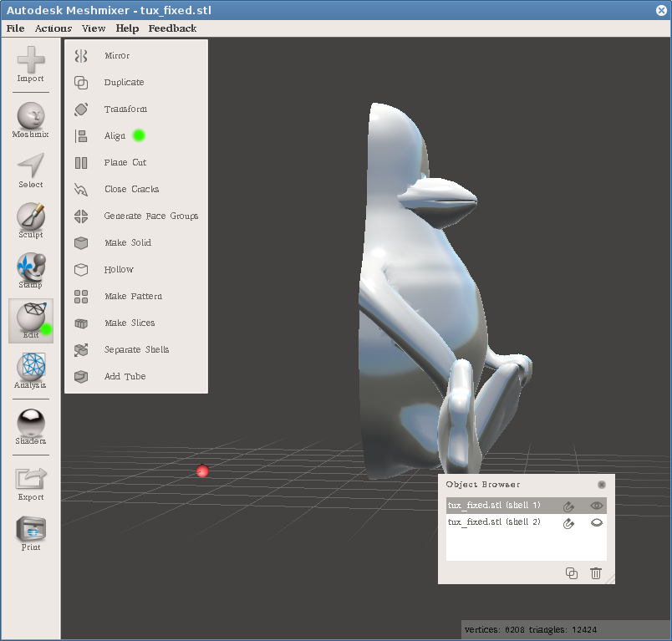Delete object with trash icon

pos(596,573)
